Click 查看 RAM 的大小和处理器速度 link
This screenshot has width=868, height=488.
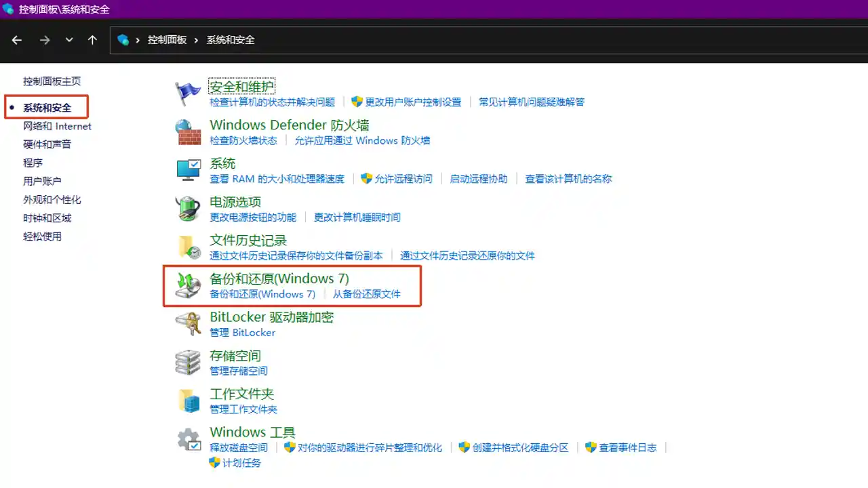pos(277,179)
